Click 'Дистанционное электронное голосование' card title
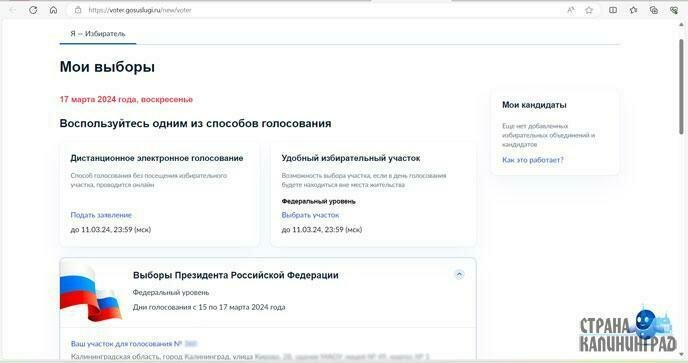Viewport: 688px width, 363px height. coord(157,158)
